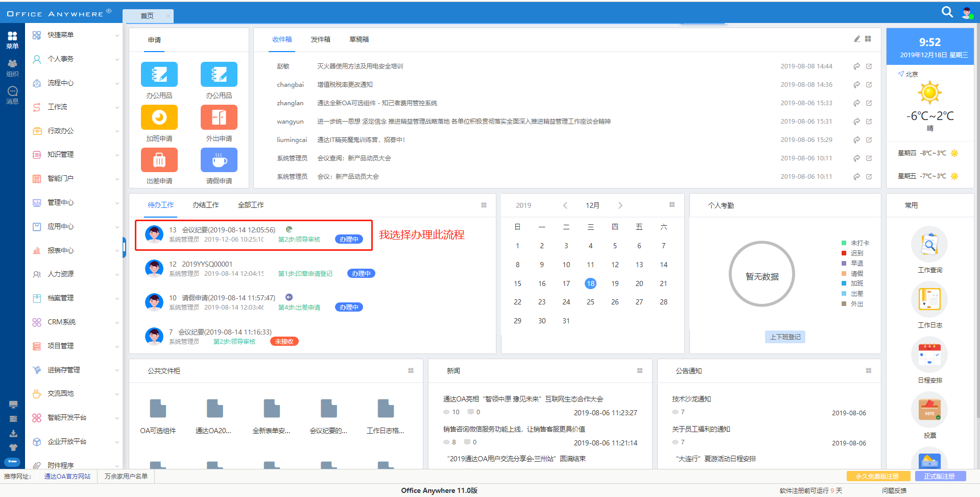The width and height of the screenshot is (980, 497).
Task: Select day 25 in the calendar
Action: 590,302
